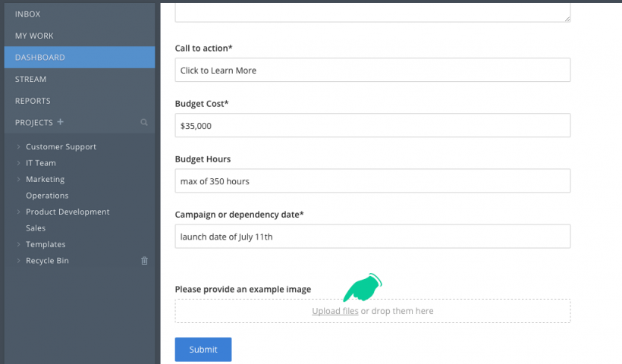Go to My Work
This screenshot has width=622, height=364.
(80, 36)
